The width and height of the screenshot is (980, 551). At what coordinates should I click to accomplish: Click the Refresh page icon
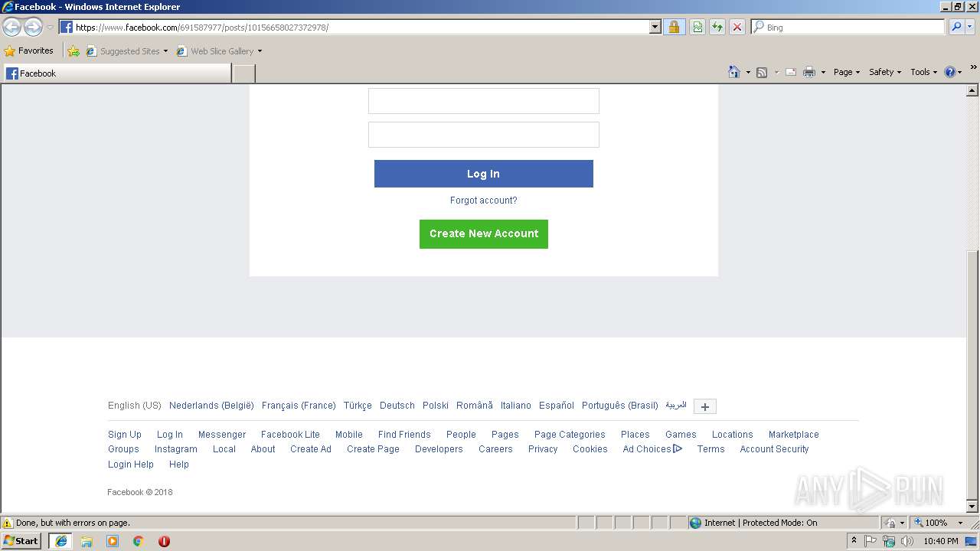[717, 27]
